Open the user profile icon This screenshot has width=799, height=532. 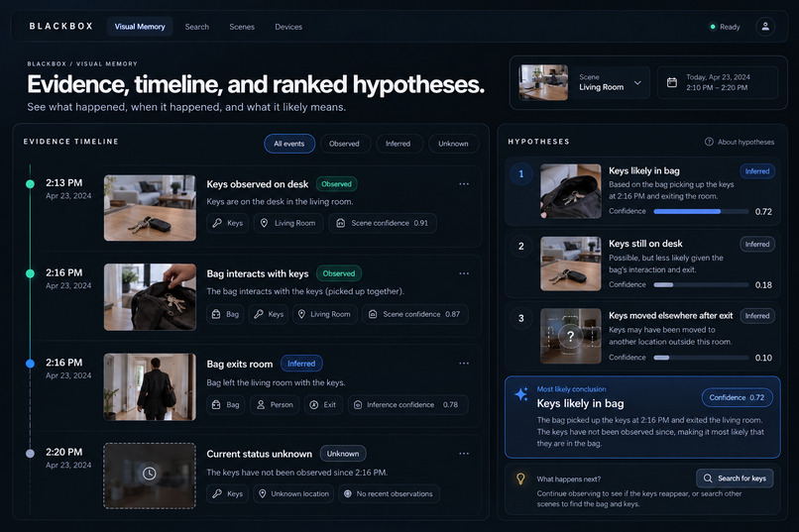pos(765,27)
